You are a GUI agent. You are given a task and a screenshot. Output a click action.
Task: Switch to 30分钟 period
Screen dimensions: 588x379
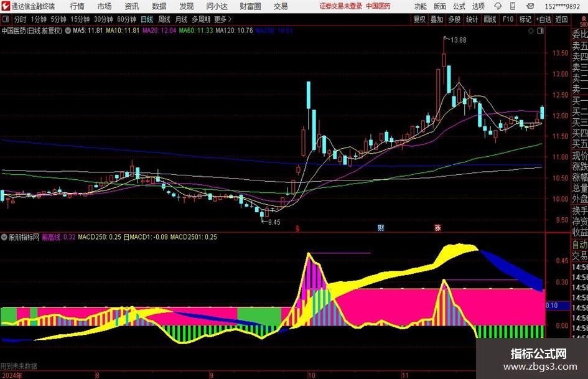(x=103, y=19)
